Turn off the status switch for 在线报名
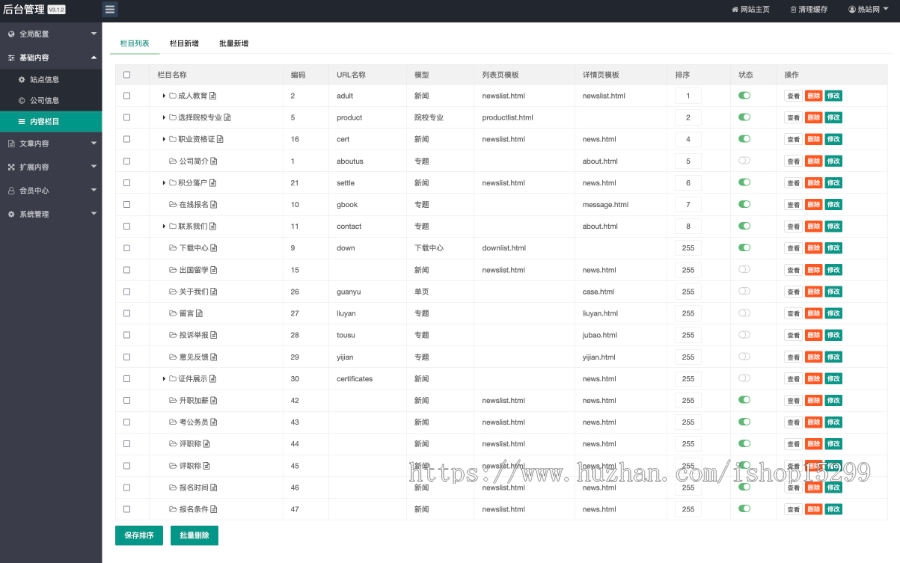900x563 pixels. 744,204
